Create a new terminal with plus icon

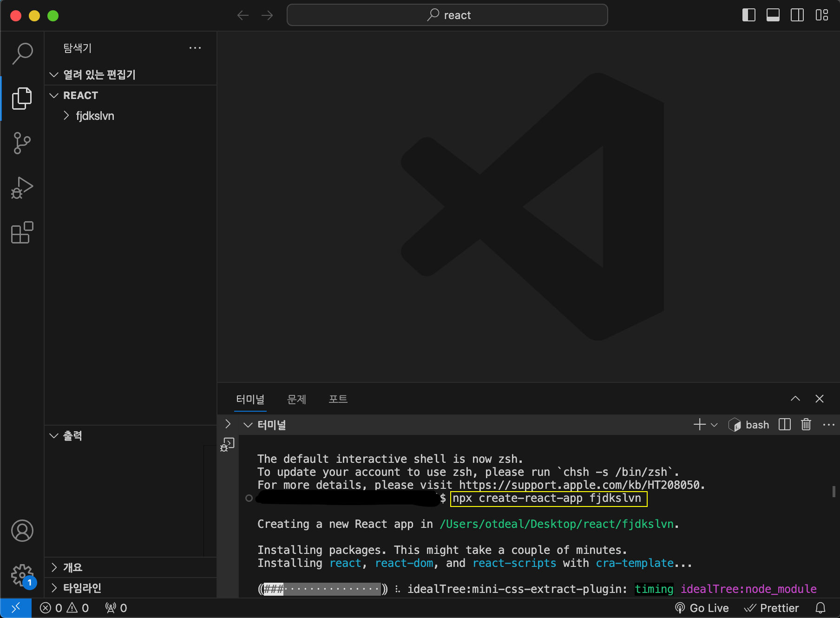(699, 425)
